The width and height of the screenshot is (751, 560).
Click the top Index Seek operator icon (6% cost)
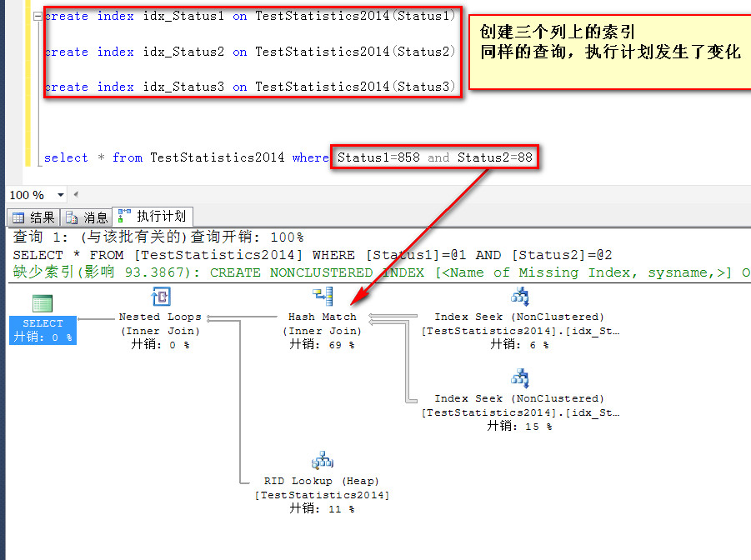click(x=519, y=297)
